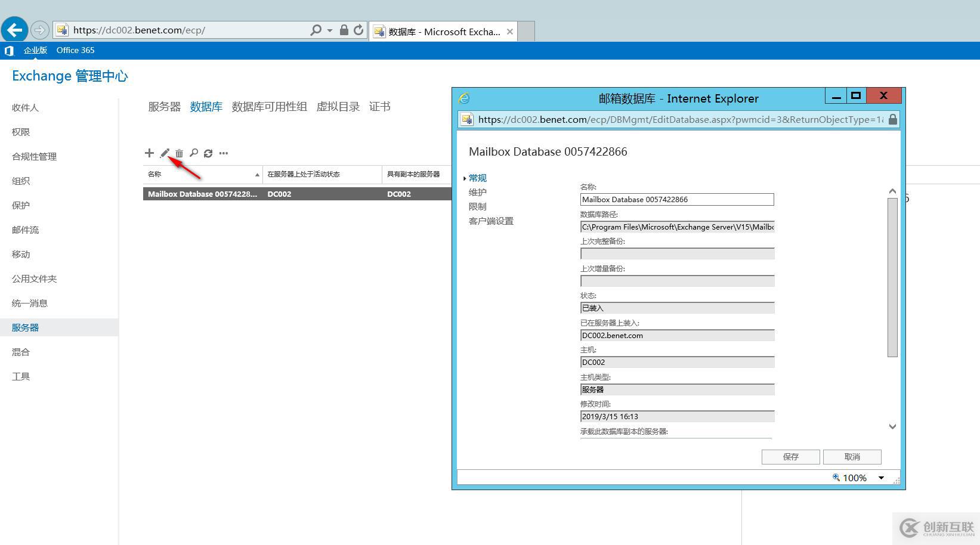
Task: Open 数据库可用性组 tab
Action: 269,107
